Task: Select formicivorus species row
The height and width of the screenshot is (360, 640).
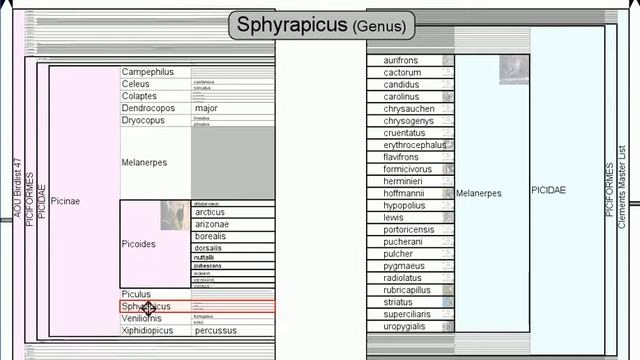Action: [x=411, y=169]
